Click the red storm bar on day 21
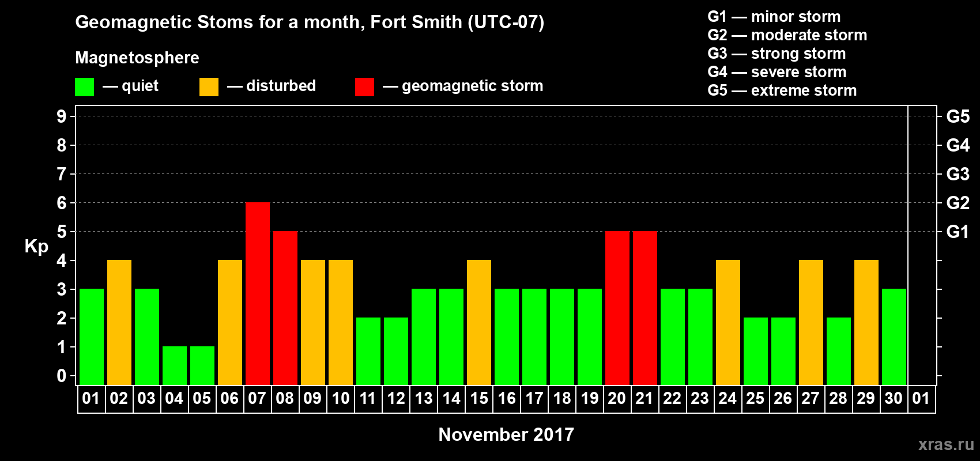Screen dimensions: 980x461 click(645, 308)
